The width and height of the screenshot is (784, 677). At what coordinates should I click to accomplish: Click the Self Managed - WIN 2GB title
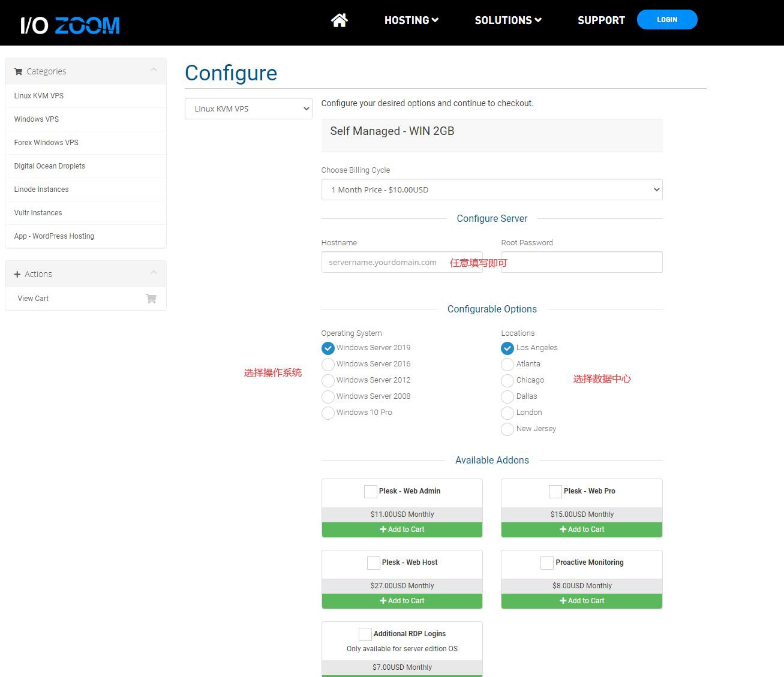392,131
